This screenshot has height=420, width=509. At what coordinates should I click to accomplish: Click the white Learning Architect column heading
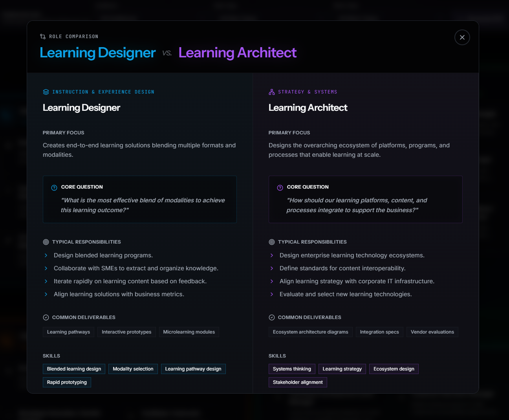308,108
